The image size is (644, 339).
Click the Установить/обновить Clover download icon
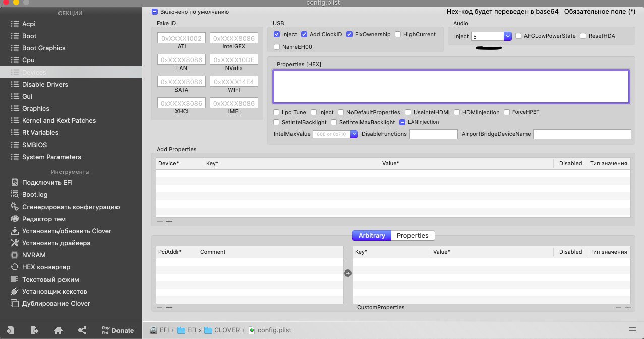[14, 231]
